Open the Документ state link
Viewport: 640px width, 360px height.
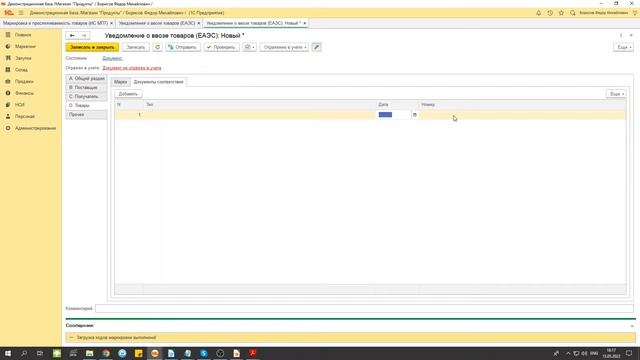(x=112, y=58)
